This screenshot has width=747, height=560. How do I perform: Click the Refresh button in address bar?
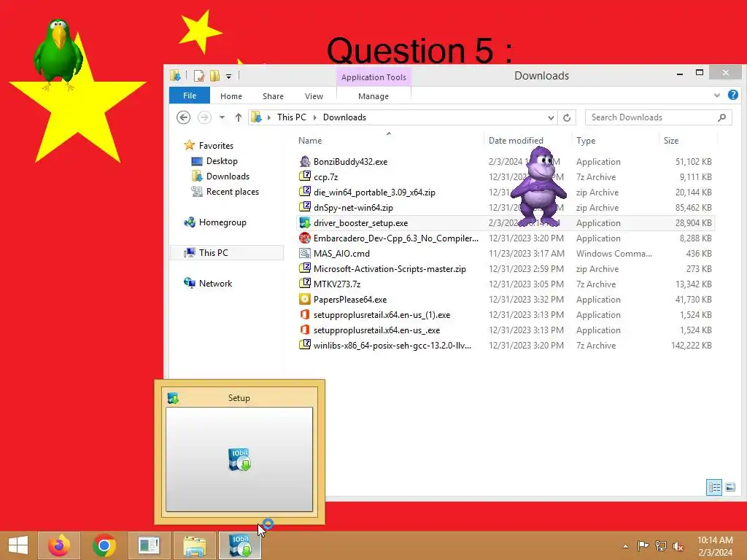click(x=566, y=117)
